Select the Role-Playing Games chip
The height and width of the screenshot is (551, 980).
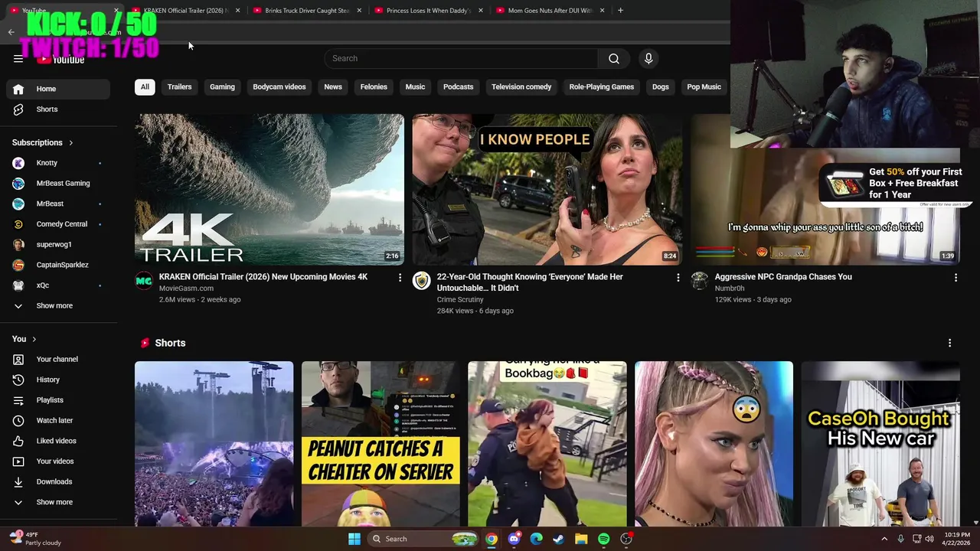(x=602, y=87)
